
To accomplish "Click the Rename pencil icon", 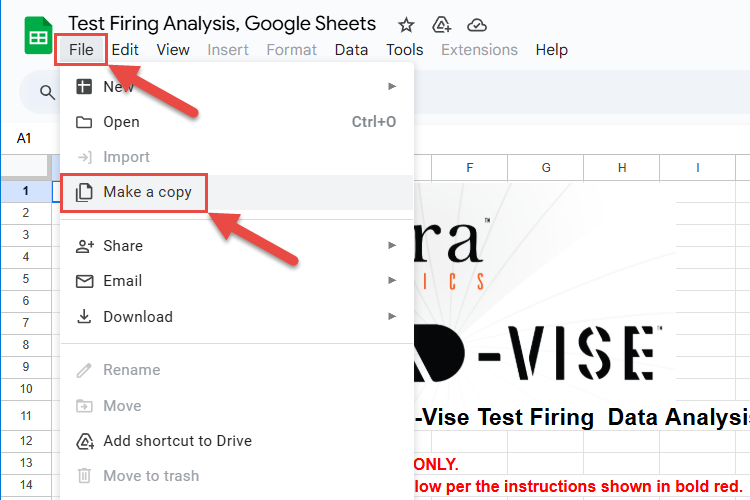I will click(x=84, y=370).
